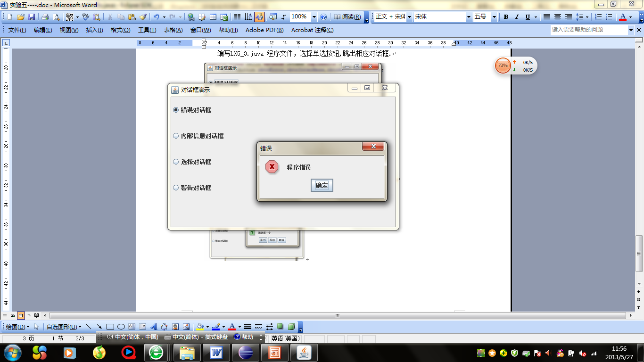Click the 阅读(R) reading layout button
The height and width of the screenshot is (362, 644).
(x=347, y=17)
